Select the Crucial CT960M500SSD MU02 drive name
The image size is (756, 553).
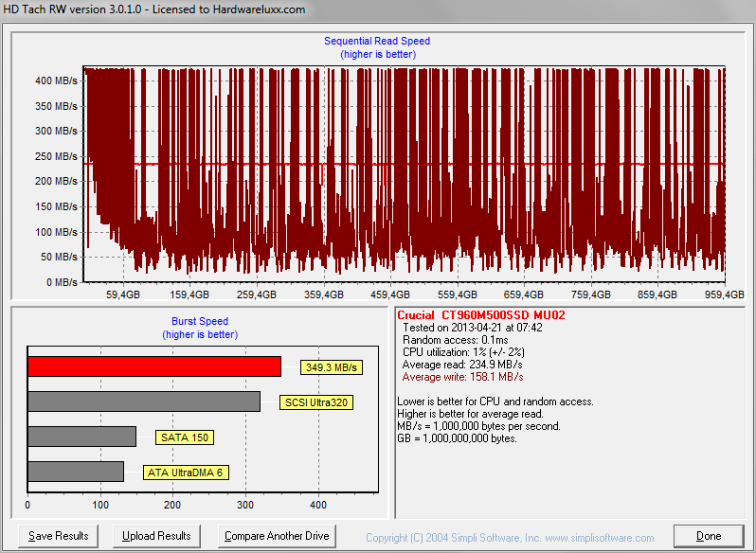(x=481, y=315)
